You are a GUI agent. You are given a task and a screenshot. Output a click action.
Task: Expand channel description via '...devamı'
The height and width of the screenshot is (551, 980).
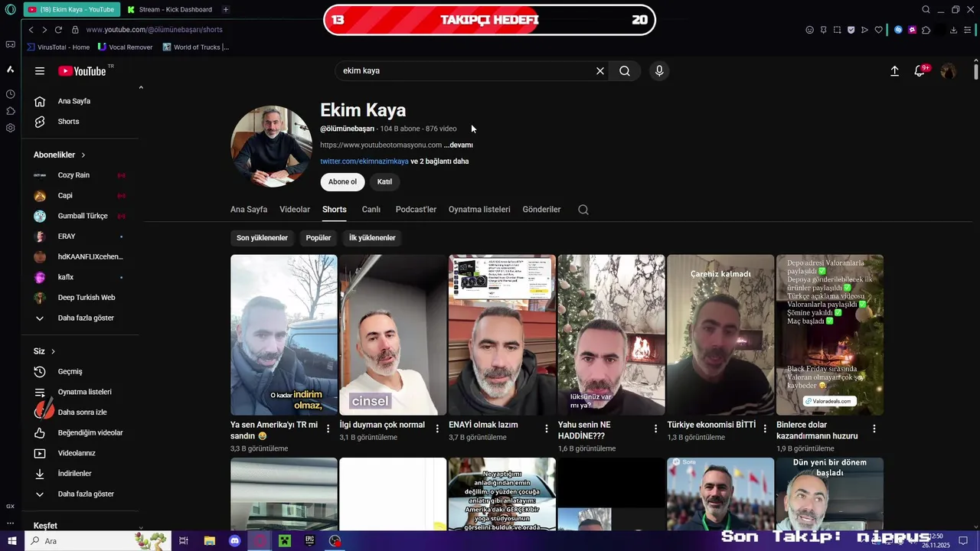pyautogui.click(x=459, y=145)
